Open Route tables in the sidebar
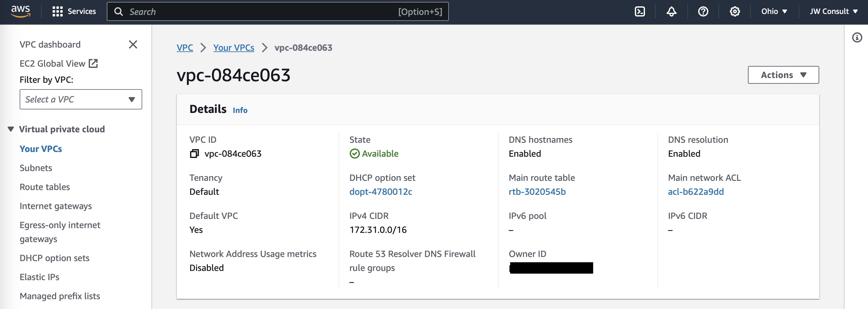The height and width of the screenshot is (309, 868). (44, 187)
